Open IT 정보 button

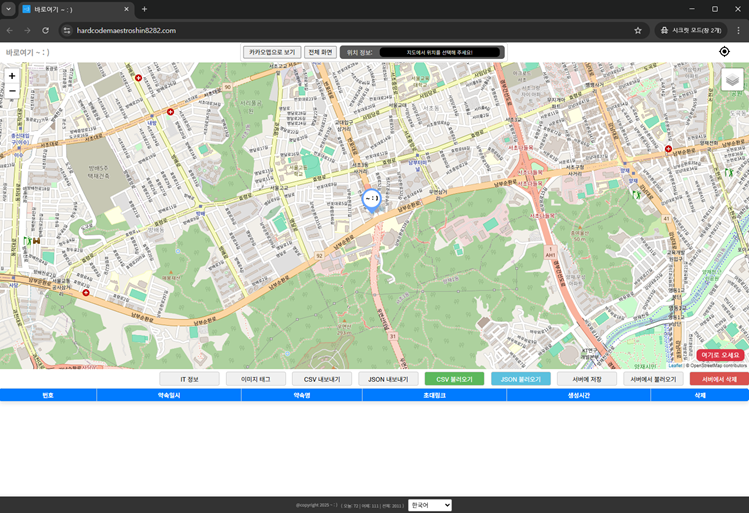[189, 379]
